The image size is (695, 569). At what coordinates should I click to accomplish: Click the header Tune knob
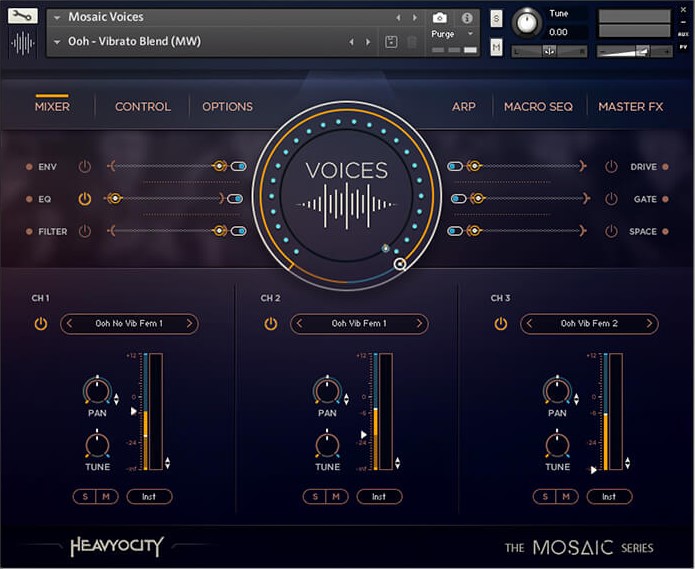(527, 22)
